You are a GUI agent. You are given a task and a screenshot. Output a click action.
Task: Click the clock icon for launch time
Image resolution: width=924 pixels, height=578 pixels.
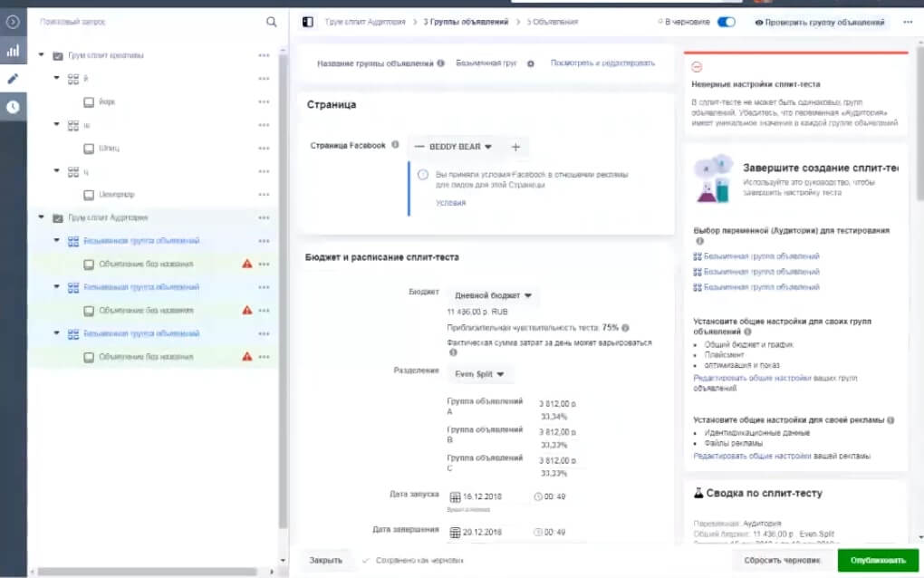(x=537, y=496)
